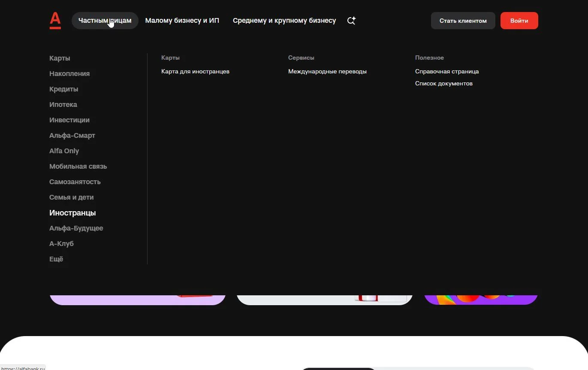Switch to Малому бизнесу и ИП
The width and height of the screenshot is (588, 370).
(x=182, y=21)
